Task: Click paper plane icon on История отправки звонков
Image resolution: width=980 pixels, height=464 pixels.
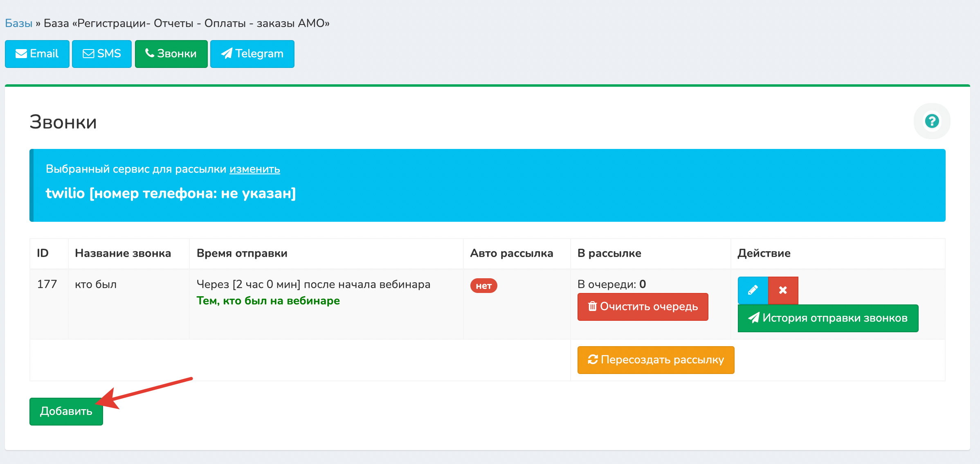Action: tap(753, 318)
